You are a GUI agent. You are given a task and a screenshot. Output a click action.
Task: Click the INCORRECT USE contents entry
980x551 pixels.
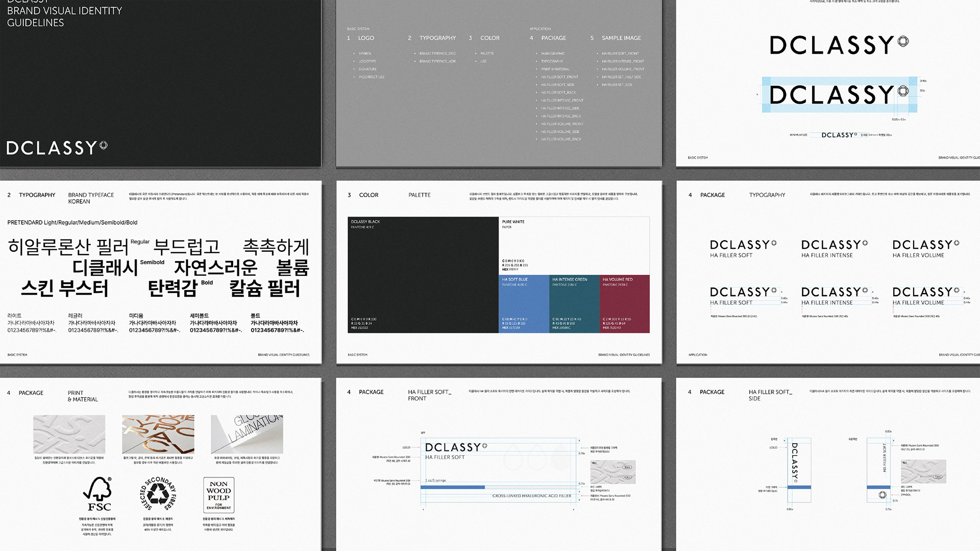(x=372, y=77)
